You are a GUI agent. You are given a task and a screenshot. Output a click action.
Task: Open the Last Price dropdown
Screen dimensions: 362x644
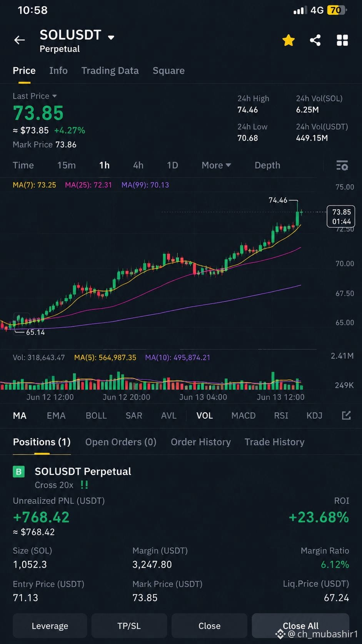35,96
